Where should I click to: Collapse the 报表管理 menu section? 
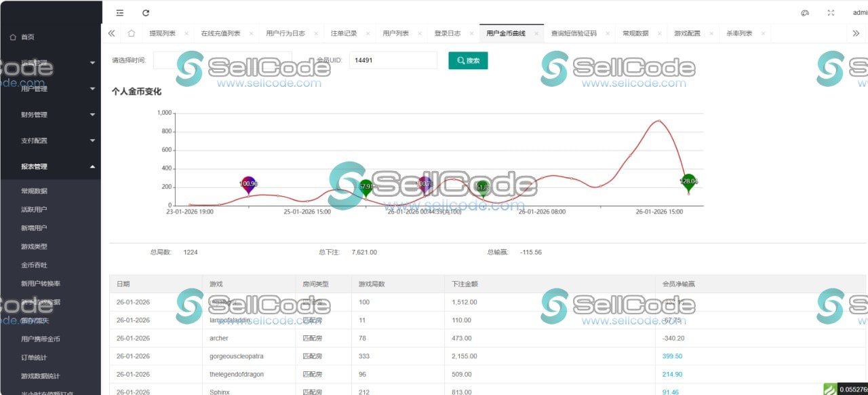pos(47,166)
